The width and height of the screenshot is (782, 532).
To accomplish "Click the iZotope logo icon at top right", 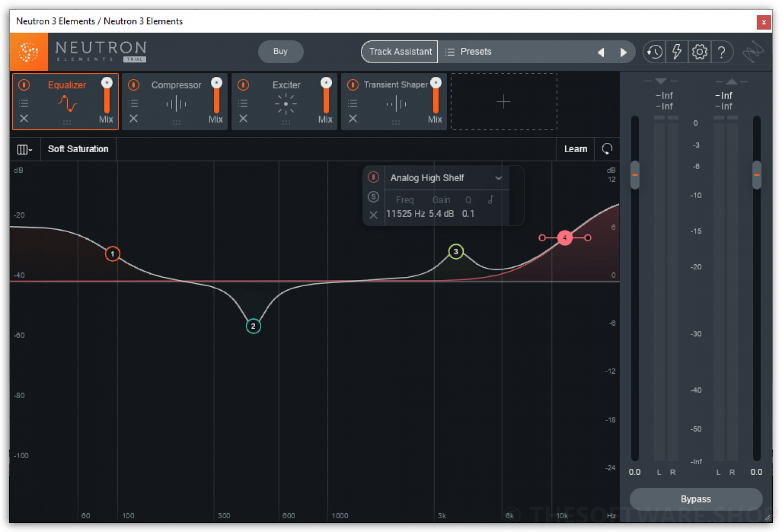I will point(752,51).
